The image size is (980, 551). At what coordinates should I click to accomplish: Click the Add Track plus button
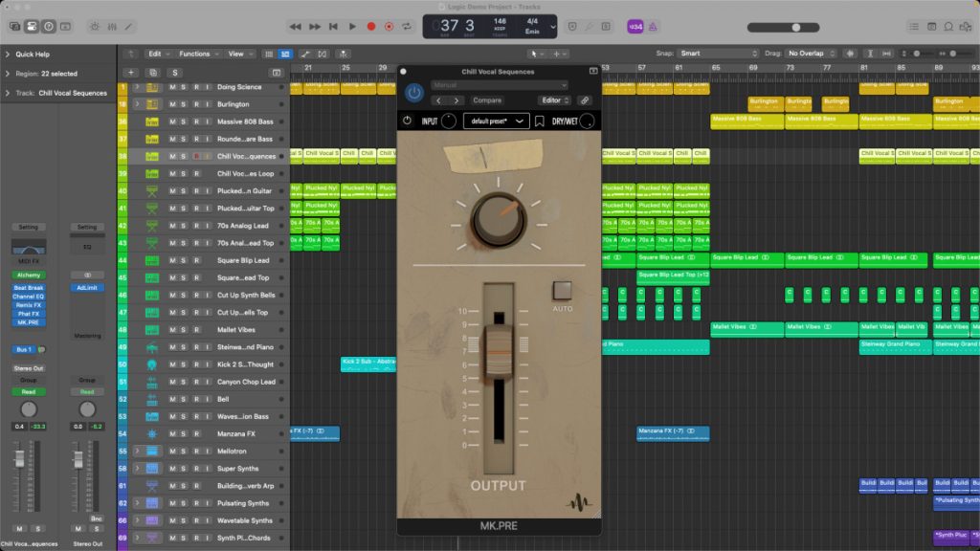click(130, 73)
